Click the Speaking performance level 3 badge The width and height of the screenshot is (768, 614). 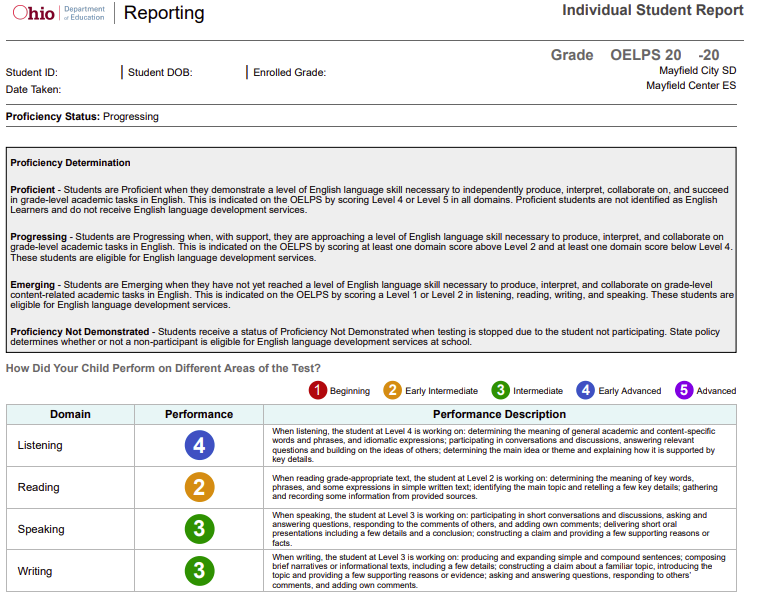pos(199,529)
